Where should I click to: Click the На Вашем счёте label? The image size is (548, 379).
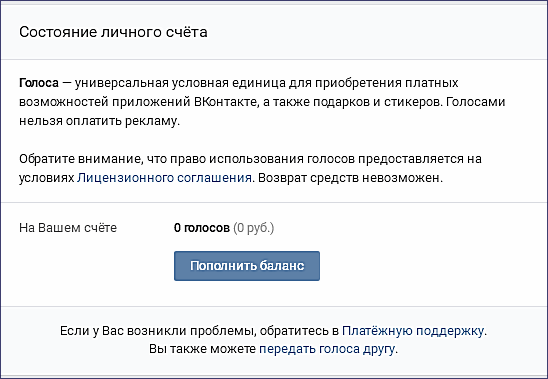point(68,228)
